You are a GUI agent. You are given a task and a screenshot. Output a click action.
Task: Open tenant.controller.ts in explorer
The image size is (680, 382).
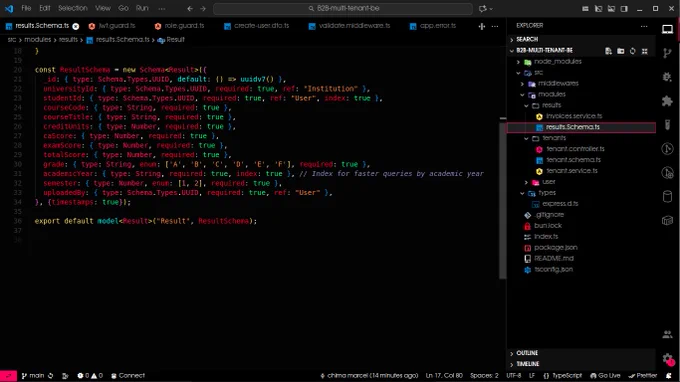click(575, 149)
